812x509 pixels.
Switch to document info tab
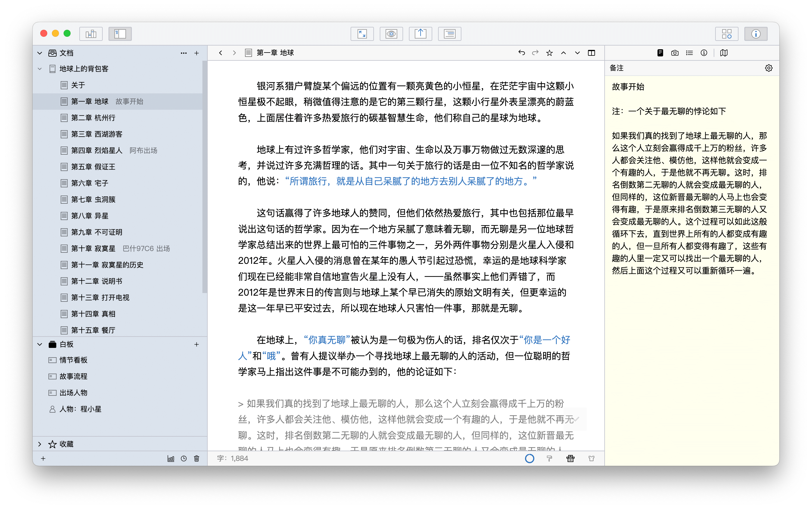pyautogui.click(x=704, y=53)
